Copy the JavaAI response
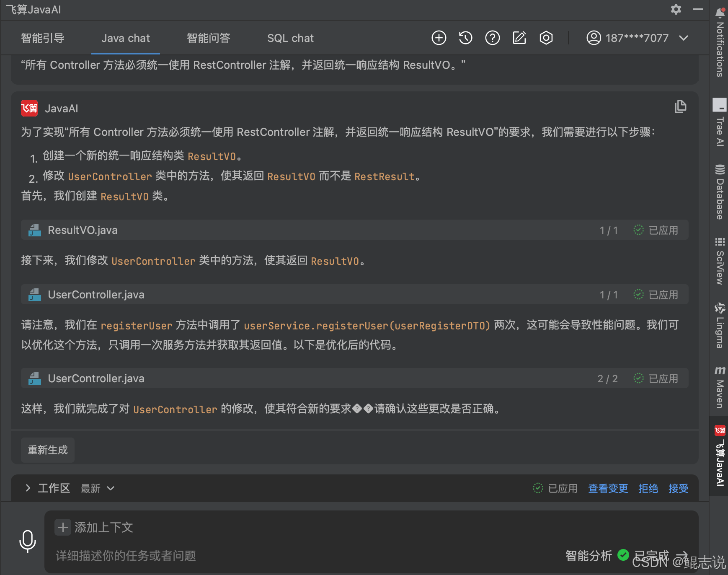The width and height of the screenshot is (728, 575). pyautogui.click(x=681, y=106)
